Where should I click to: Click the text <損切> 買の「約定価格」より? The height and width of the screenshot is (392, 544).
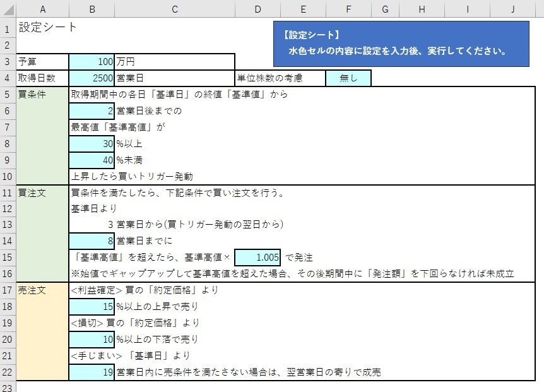[x=135, y=323]
